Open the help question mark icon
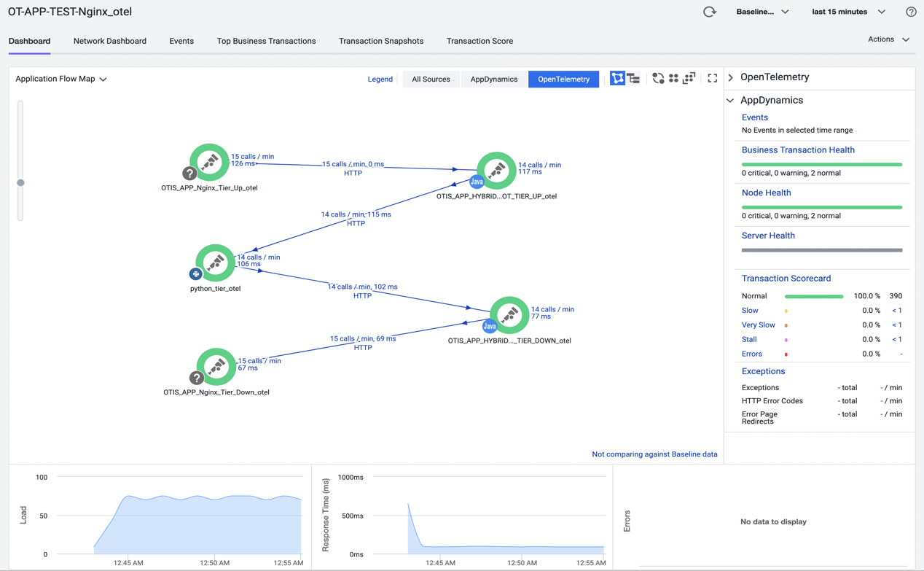This screenshot has height=571, width=924. click(911, 12)
